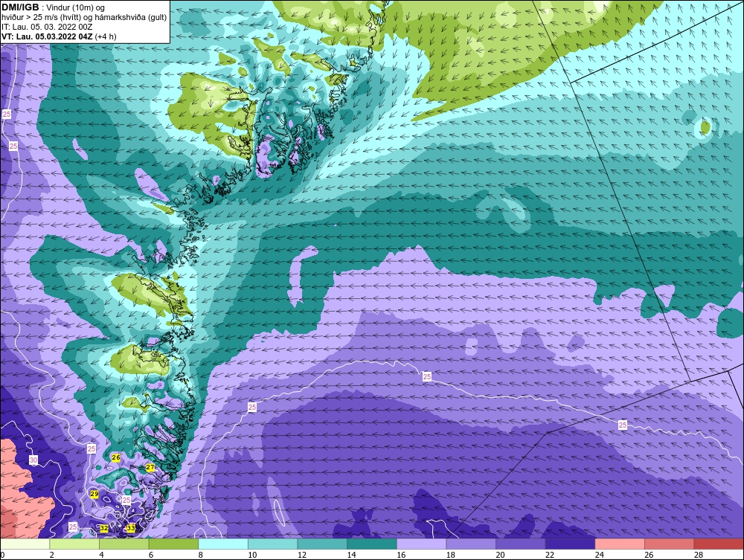Click the legend scale number "8"
The width and height of the screenshot is (744, 560).
point(200,555)
